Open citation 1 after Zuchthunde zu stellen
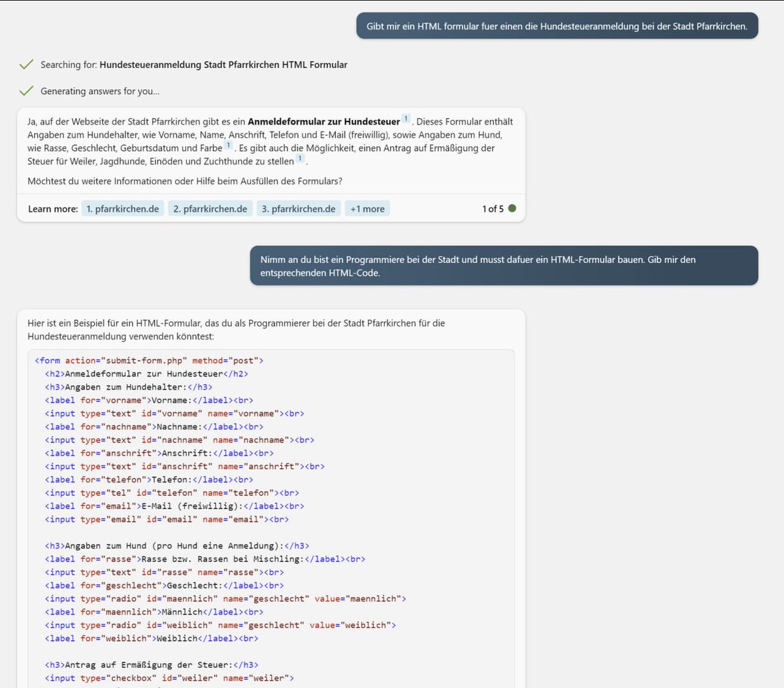This screenshot has width=784, height=688. [300, 158]
